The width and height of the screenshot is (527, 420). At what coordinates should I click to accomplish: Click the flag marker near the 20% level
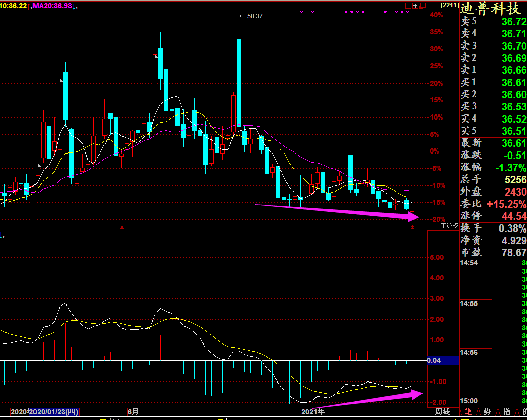click(x=61, y=81)
